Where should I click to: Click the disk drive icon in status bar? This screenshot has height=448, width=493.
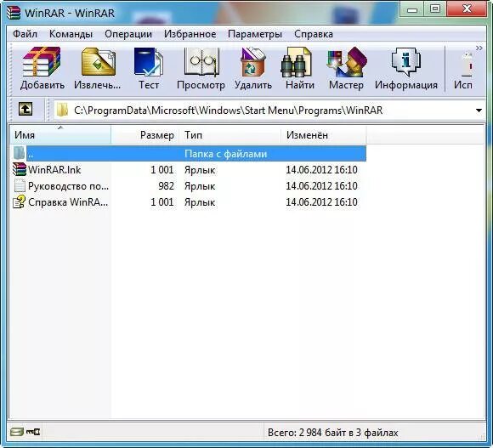point(17,432)
